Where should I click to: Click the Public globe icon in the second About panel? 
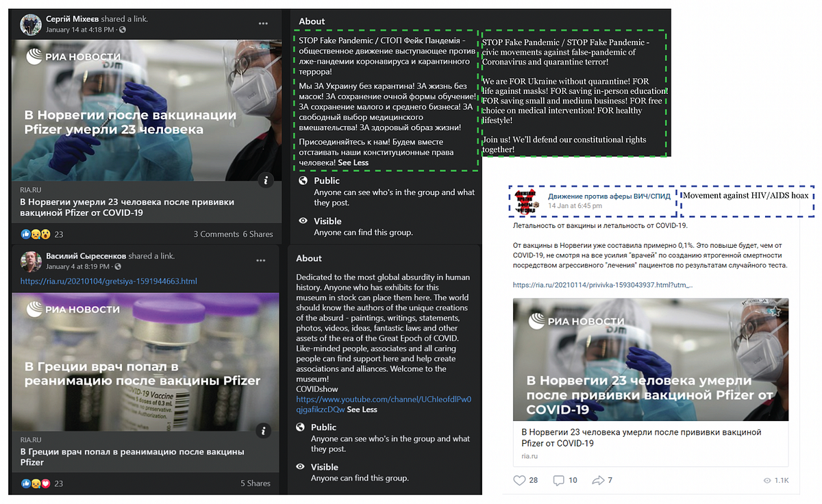point(301,427)
